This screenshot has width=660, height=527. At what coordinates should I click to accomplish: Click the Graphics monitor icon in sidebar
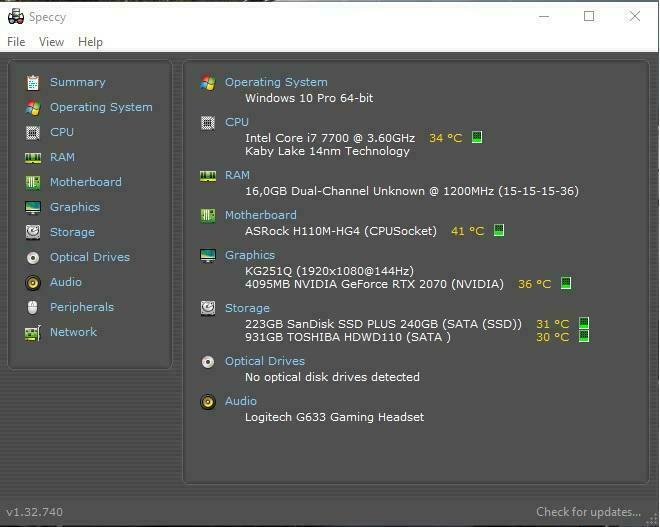[x=33, y=208]
